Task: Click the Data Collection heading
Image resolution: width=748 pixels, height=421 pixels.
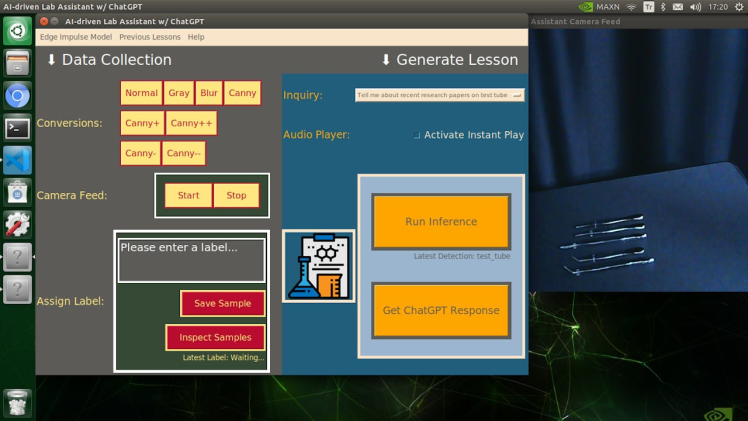Action: (109, 60)
